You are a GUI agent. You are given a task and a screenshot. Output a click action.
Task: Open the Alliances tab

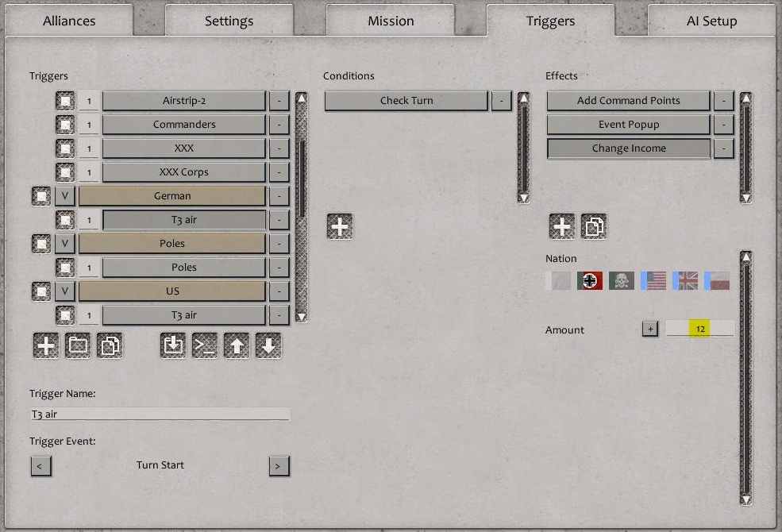(x=69, y=21)
